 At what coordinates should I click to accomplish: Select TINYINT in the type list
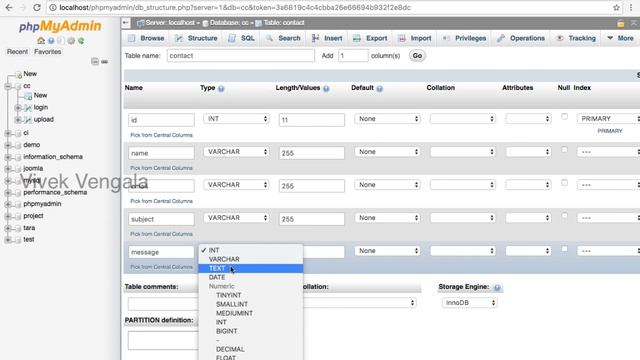click(x=251, y=295)
